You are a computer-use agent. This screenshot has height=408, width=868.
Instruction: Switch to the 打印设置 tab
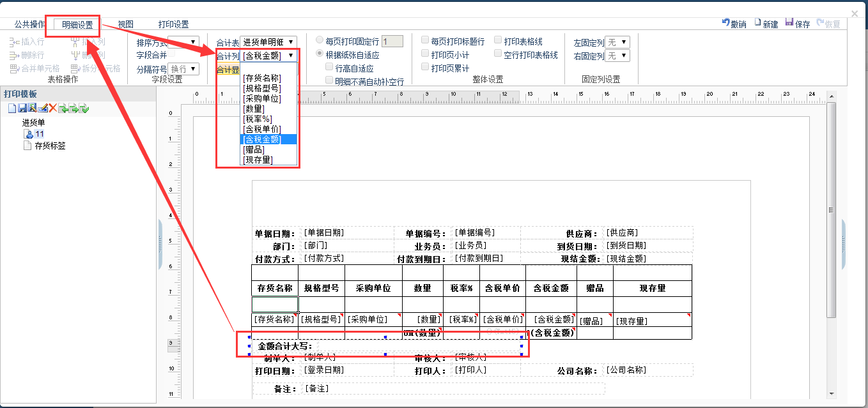click(173, 24)
